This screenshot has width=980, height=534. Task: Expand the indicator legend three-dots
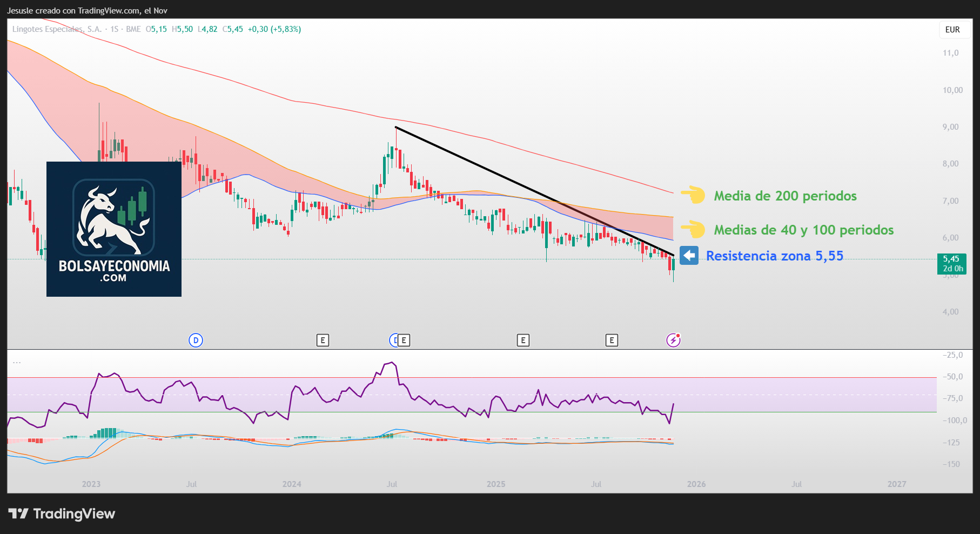tap(17, 363)
